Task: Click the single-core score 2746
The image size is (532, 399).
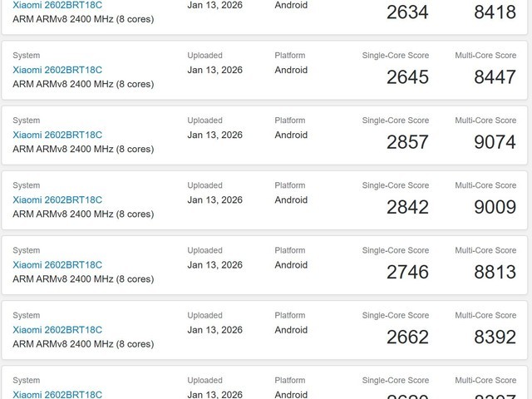Action: tap(407, 272)
